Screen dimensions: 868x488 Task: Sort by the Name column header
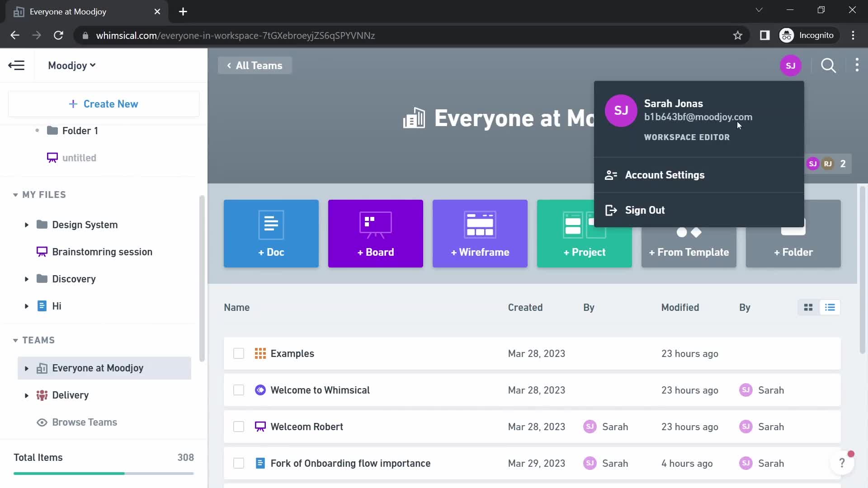[236, 308]
